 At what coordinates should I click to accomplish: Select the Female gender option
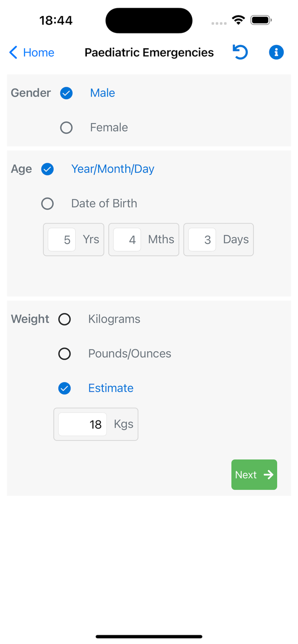point(67,128)
